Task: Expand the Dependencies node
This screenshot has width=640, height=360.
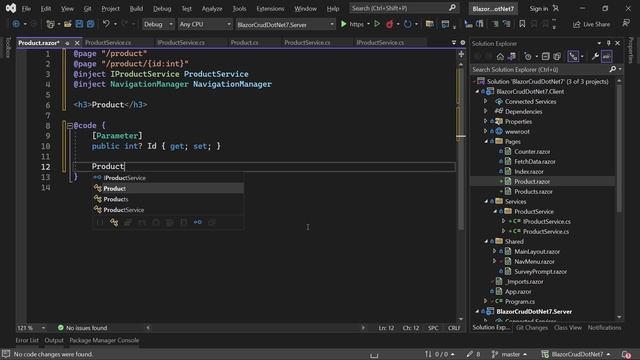Action: pyautogui.click(x=486, y=111)
